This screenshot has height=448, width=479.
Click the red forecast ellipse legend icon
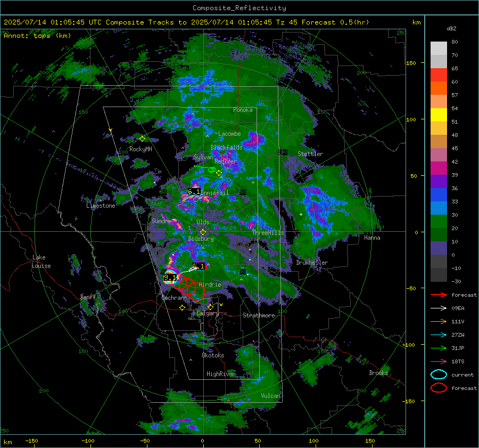click(439, 388)
